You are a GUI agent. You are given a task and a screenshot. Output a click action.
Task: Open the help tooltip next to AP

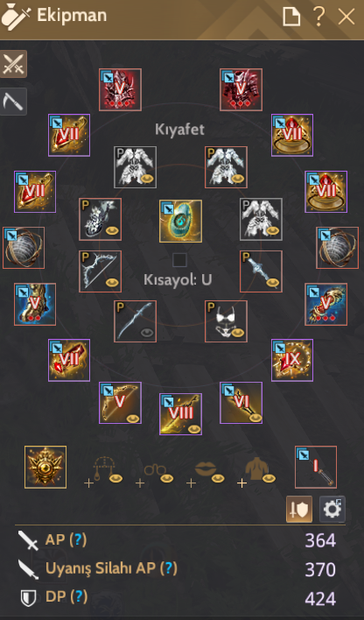[78, 539]
